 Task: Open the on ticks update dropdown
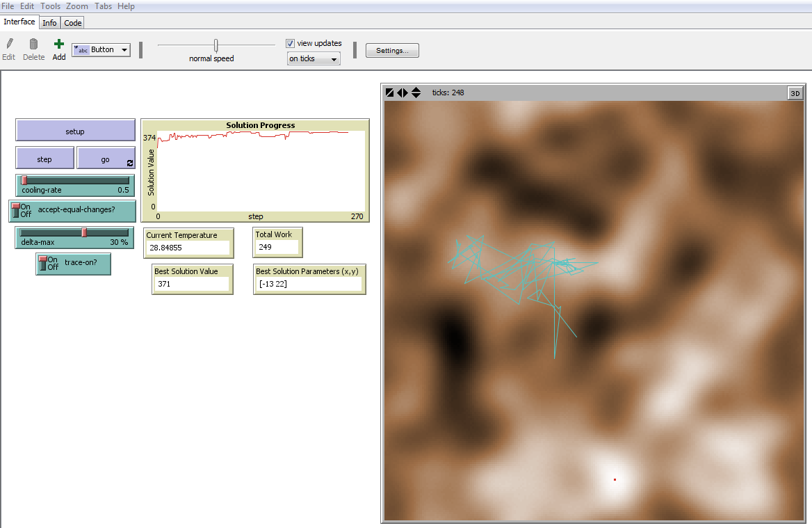pyautogui.click(x=334, y=58)
